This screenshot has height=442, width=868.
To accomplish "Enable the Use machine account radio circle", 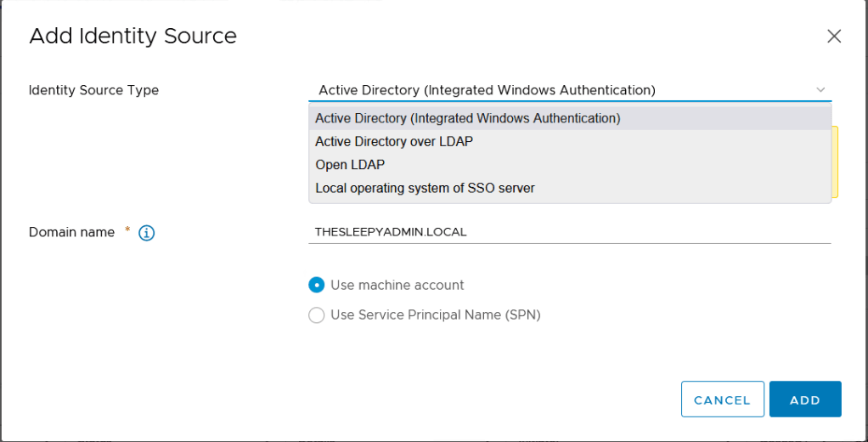I will (317, 285).
